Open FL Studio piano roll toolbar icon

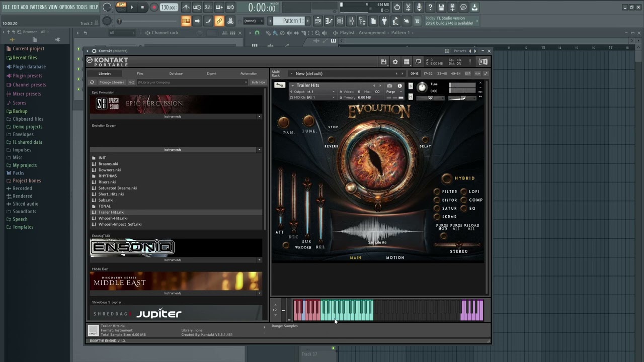coord(329,21)
